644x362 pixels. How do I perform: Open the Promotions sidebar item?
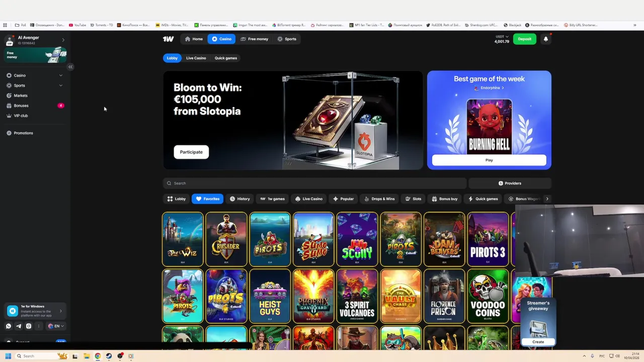(35, 133)
